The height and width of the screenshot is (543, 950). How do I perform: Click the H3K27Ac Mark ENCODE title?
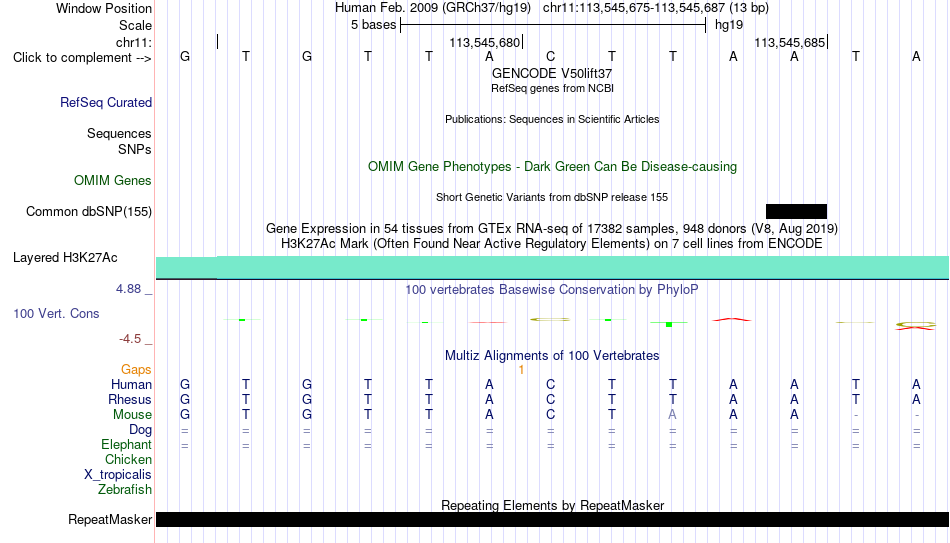click(x=552, y=244)
